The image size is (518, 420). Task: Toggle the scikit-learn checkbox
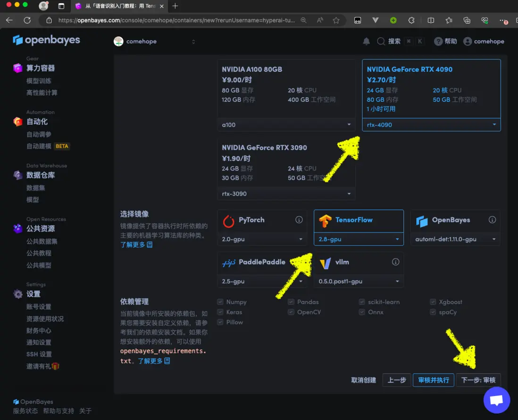362,302
